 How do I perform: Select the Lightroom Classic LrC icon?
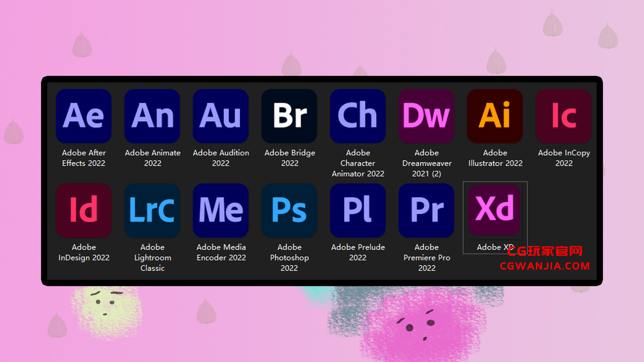pyautogui.click(x=152, y=210)
